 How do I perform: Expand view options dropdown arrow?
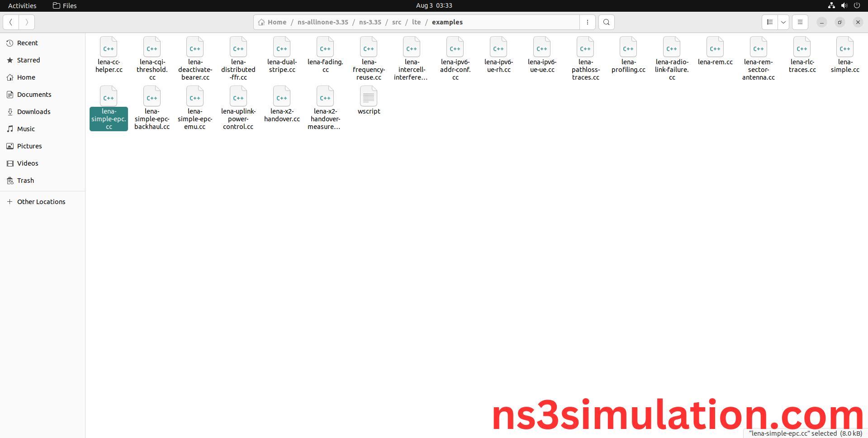[783, 22]
